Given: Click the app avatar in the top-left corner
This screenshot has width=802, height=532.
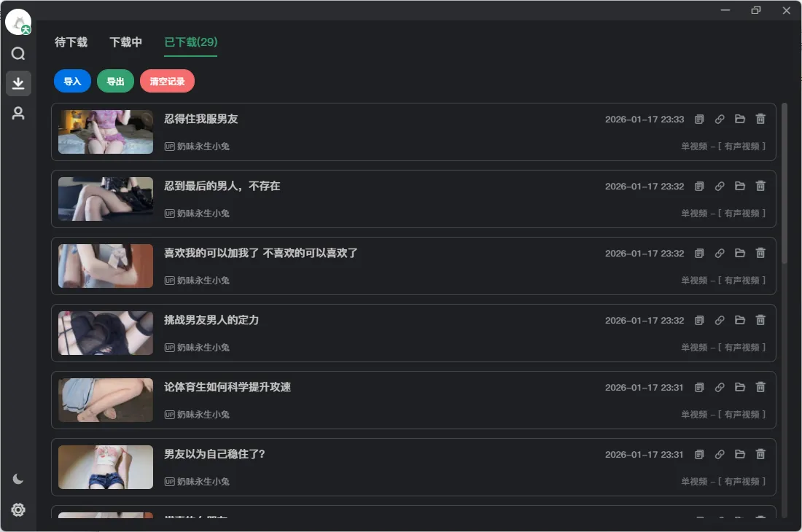Looking at the screenshot, I should click(17, 20).
